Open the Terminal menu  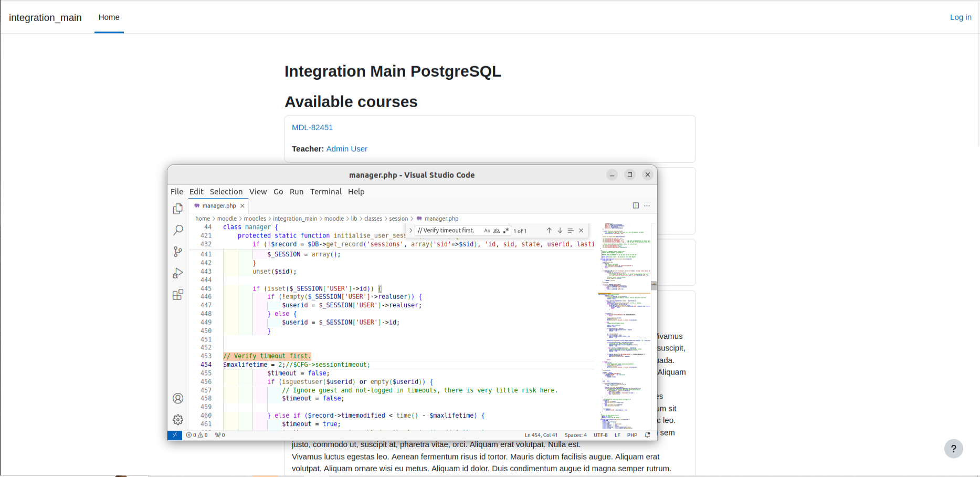[325, 192]
